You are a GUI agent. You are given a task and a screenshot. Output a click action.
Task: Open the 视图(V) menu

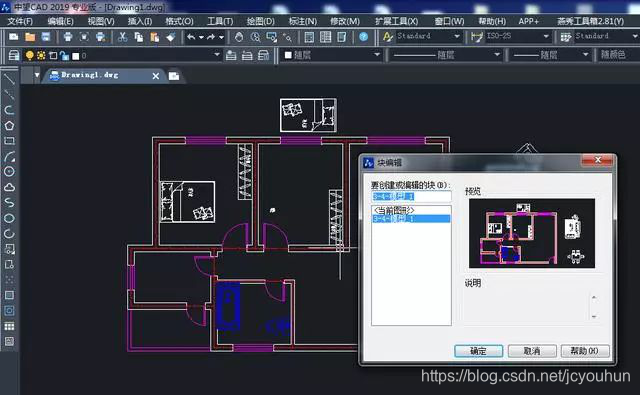[101, 21]
